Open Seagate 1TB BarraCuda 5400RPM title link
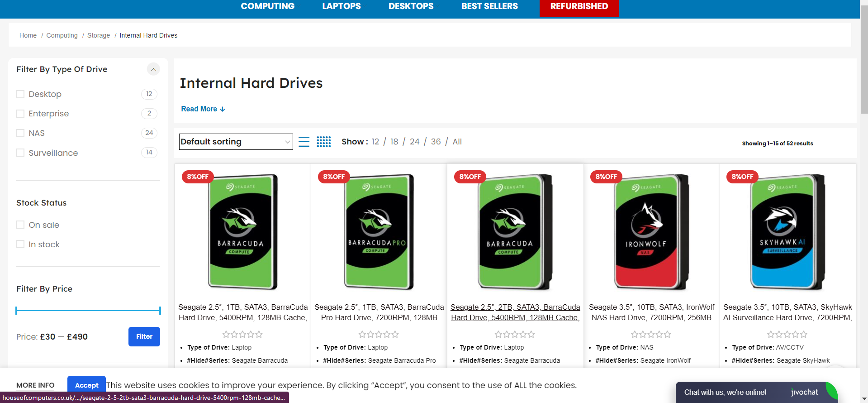The height and width of the screenshot is (403, 868). (x=243, y=312)
